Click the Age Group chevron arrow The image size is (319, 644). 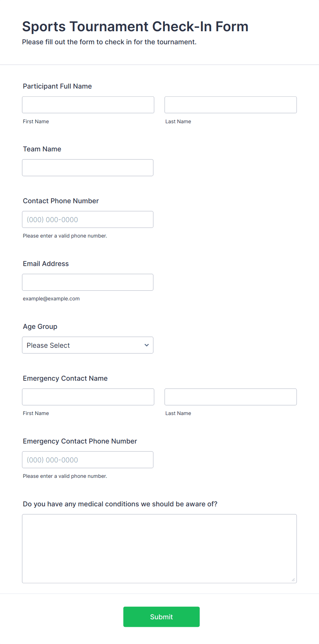click(147, 345)
